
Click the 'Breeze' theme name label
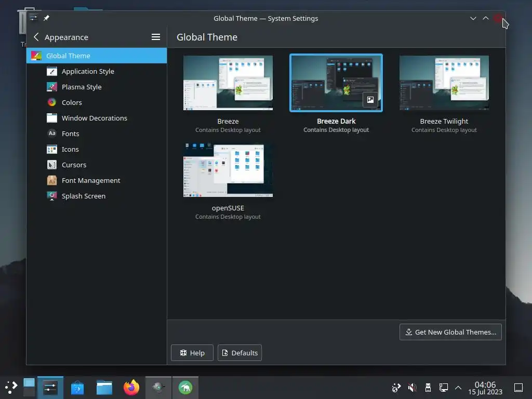coord(228,121)
